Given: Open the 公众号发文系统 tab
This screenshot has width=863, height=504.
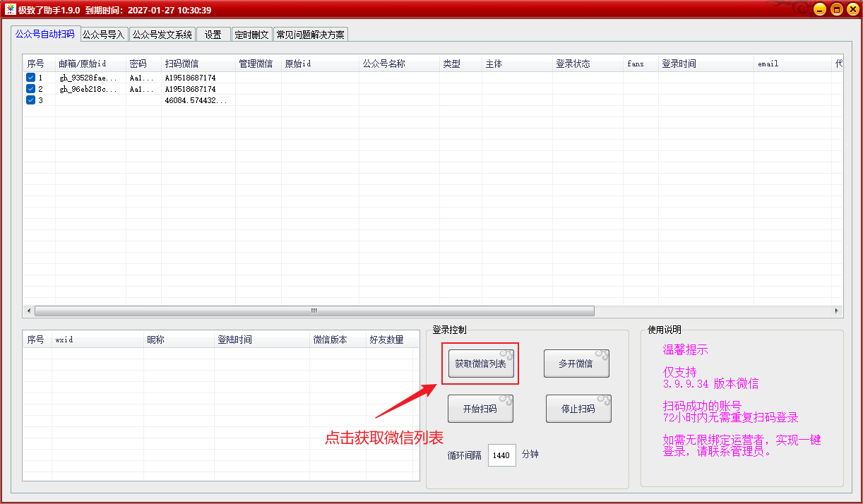Looking at the screenshot, I should pyautogui.click(x=162, y=35).
